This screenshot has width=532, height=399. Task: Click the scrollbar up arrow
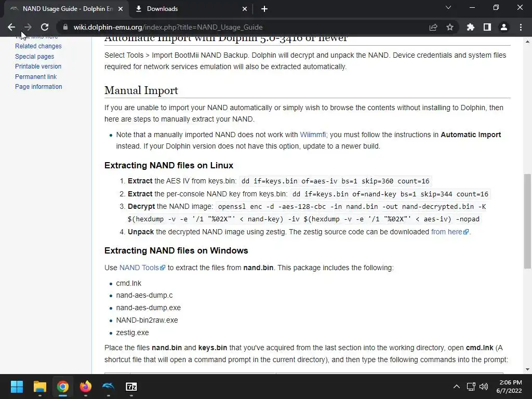527,42
